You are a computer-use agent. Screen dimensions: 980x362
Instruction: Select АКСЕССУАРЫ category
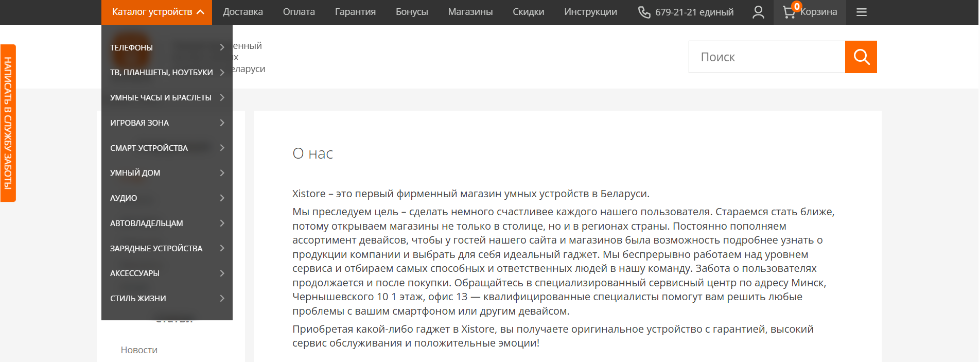point(135,273)
